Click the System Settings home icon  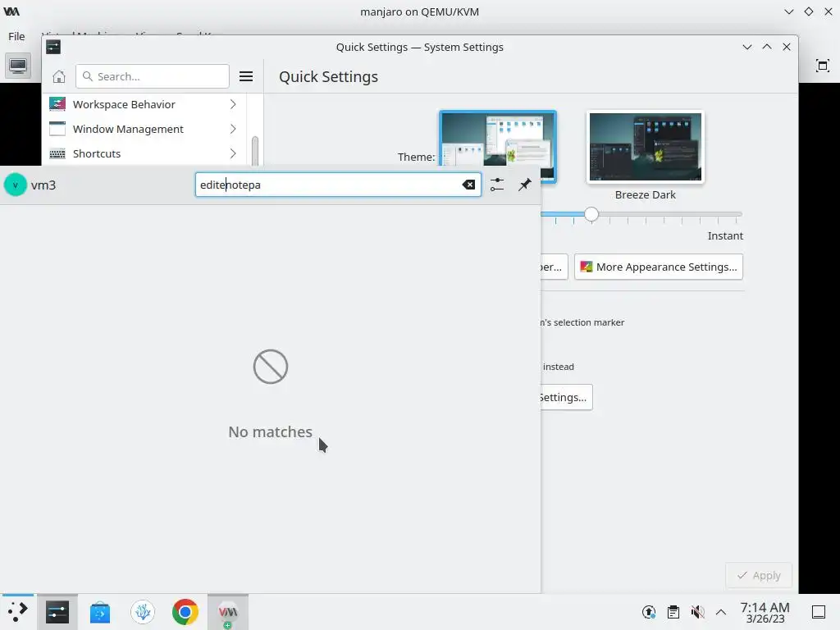coord(59,76)
